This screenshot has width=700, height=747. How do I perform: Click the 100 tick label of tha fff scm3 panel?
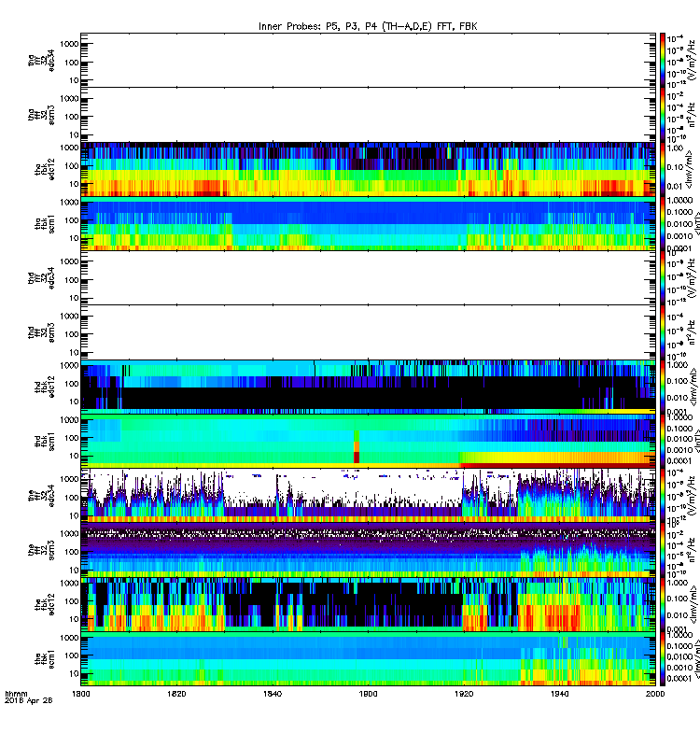click(x=72, y=117)
